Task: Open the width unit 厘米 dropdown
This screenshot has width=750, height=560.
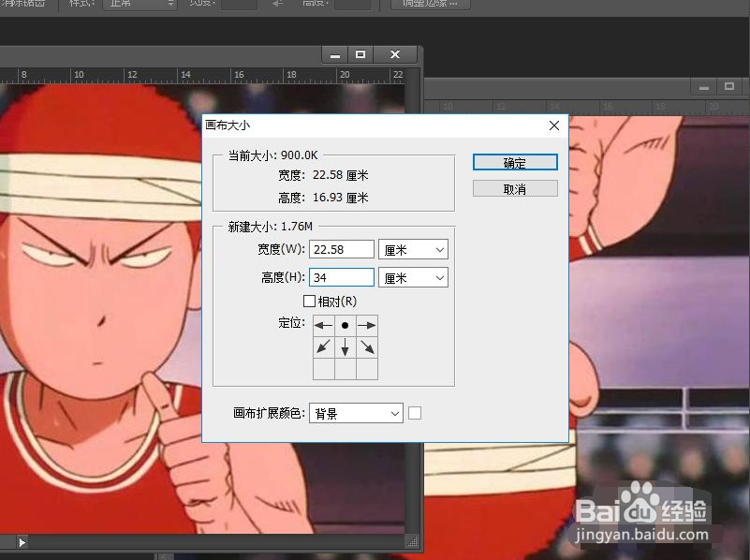Action: (x=413, y=250)
